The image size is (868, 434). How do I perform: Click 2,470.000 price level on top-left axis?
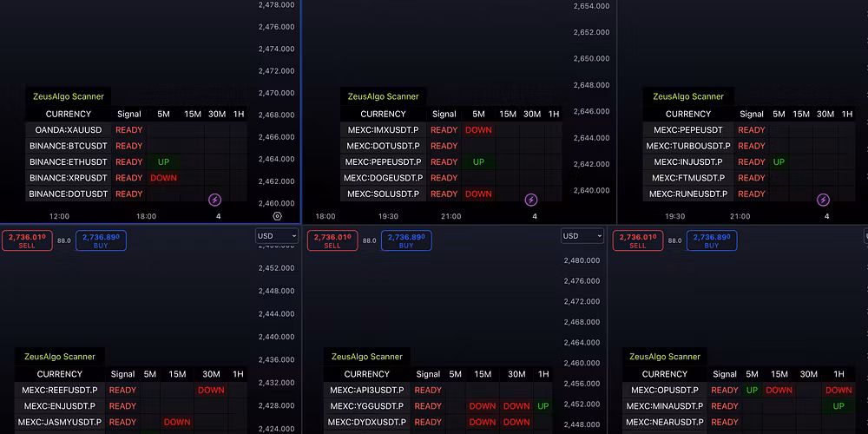(x=276, y=93)
